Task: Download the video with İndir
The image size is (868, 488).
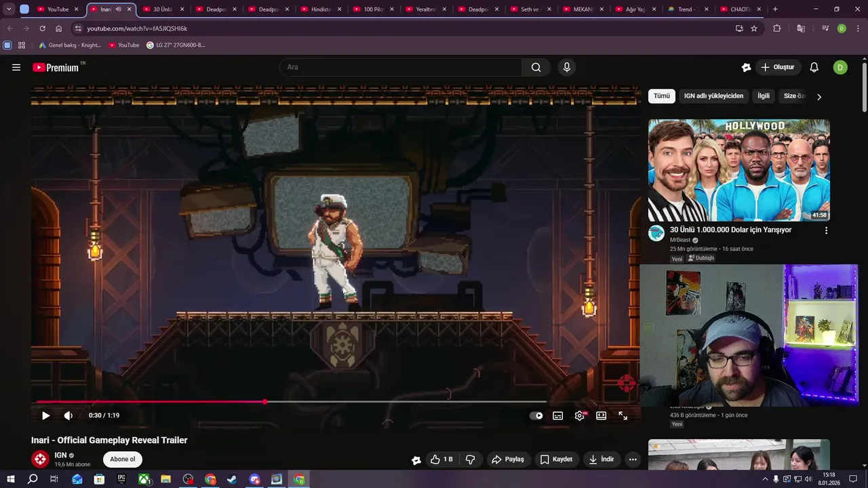Action: pyautogui.click(x=601, y=460)
